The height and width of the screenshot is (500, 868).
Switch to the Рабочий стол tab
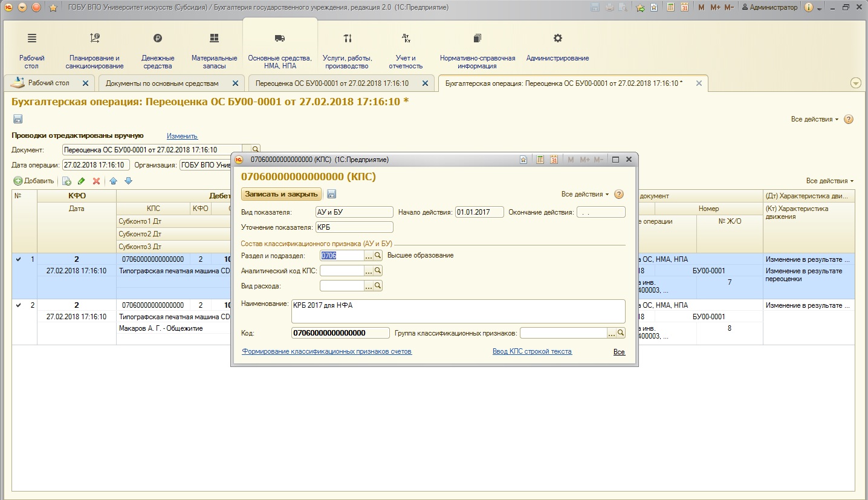tap(49, 83)
